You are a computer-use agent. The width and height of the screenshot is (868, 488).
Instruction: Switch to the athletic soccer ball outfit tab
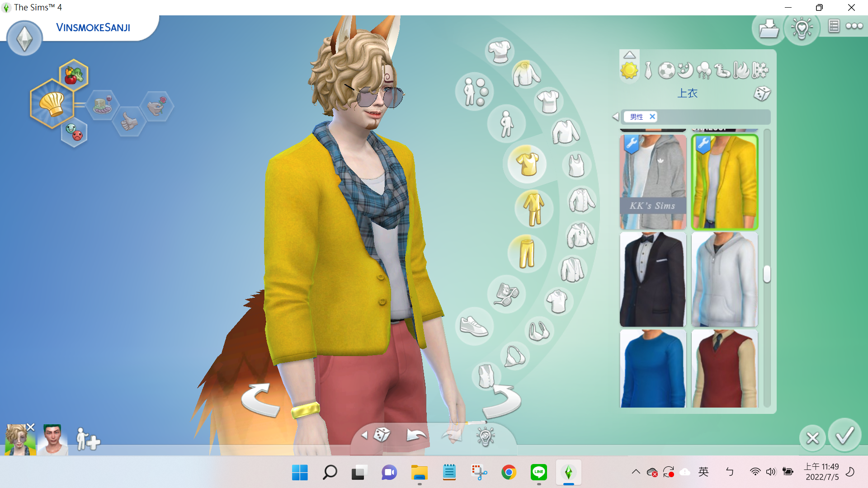pos(666,70)
